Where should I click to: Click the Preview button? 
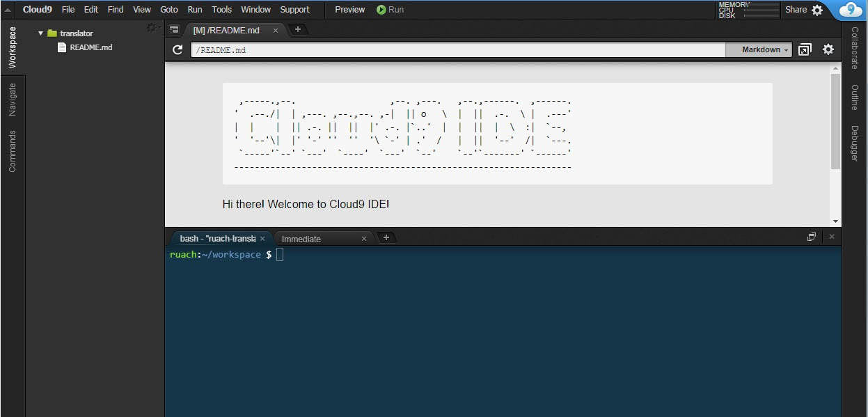pos(350,10)
